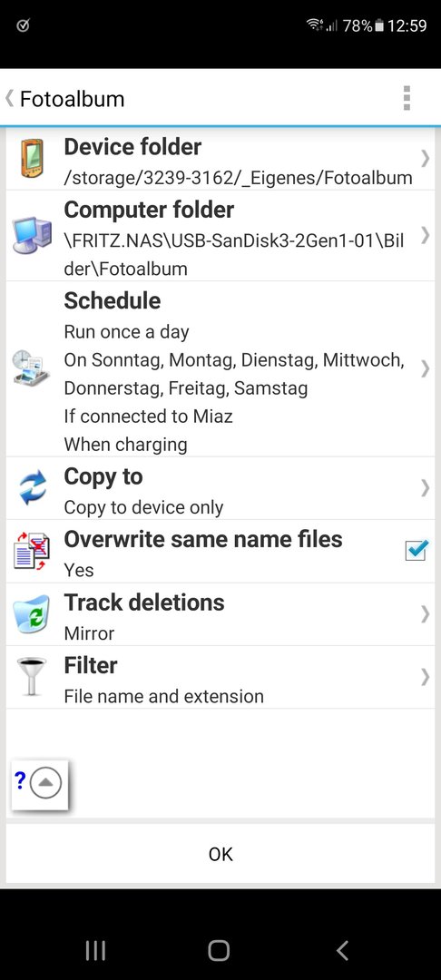441x980 pixels.
Task: Tap the Copy to sync arrows icon
Action: tap(33, 487)
